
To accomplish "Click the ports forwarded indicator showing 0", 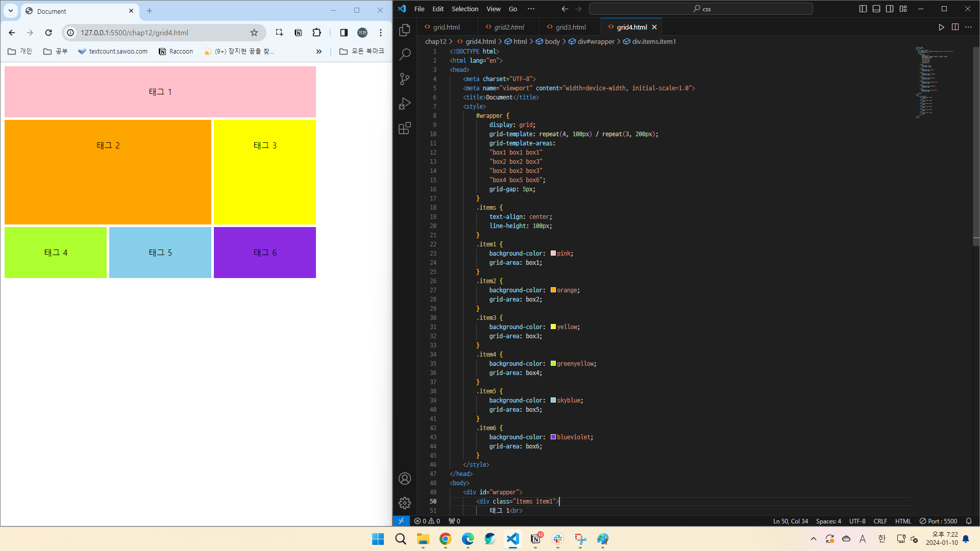I will (x=454, y=521).
